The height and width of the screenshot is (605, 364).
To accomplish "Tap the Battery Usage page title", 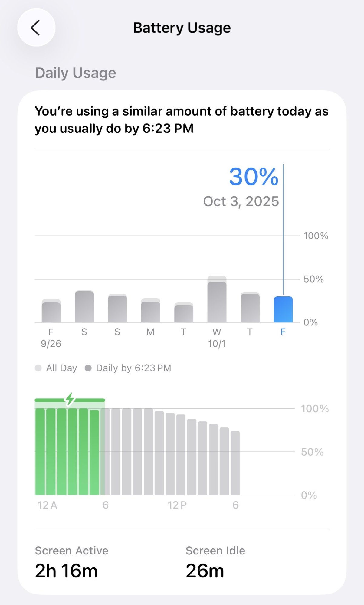I will point(182,28).
